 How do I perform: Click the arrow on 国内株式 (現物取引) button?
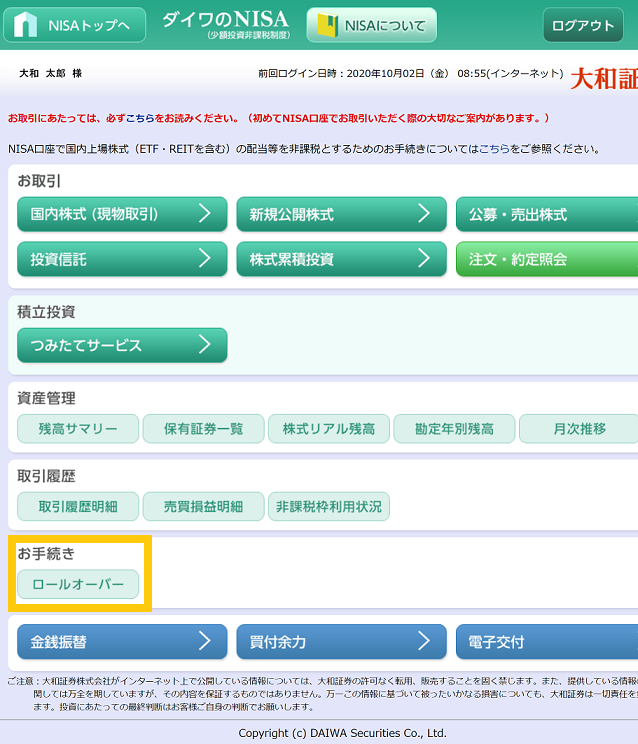204,213
